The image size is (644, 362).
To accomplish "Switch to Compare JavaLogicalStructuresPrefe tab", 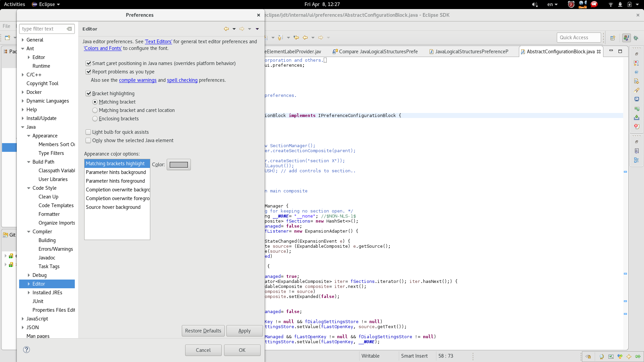I will click(375, 52).
